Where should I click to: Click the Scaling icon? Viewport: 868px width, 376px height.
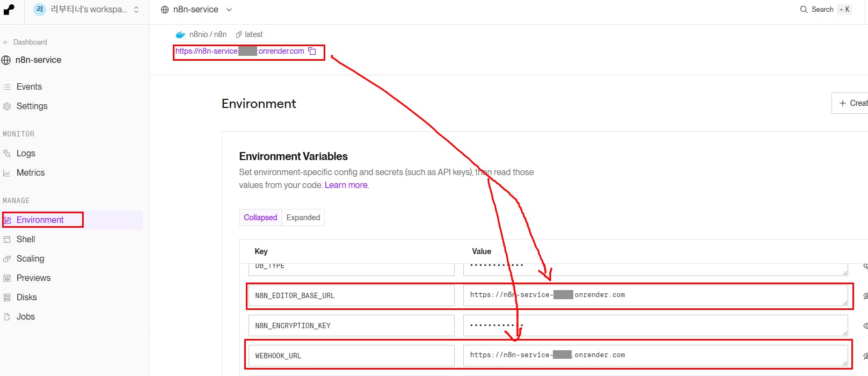pos(7,258)
